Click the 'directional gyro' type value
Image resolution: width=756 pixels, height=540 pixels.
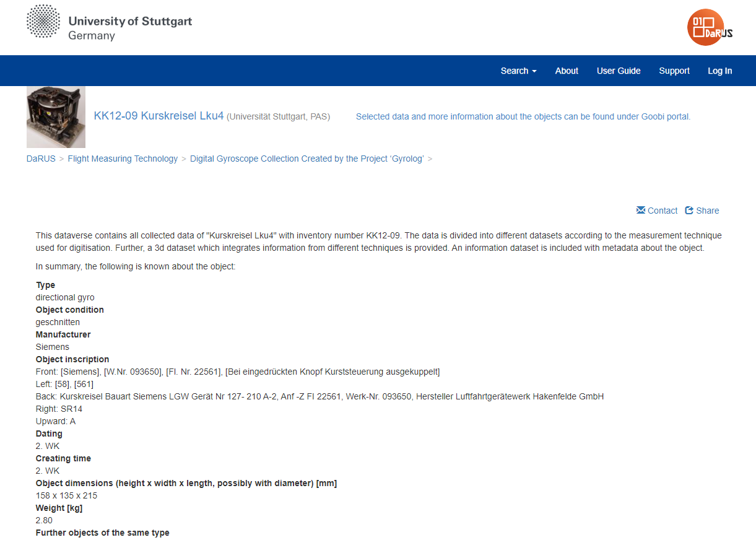click(x=65, y=297)
